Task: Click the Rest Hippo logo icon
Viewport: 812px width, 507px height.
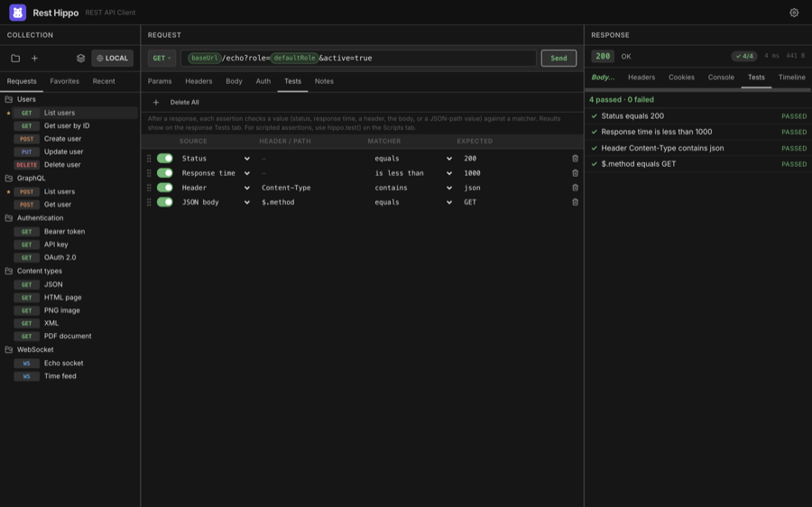Action: pyautogui.click(x=18, y=13)
